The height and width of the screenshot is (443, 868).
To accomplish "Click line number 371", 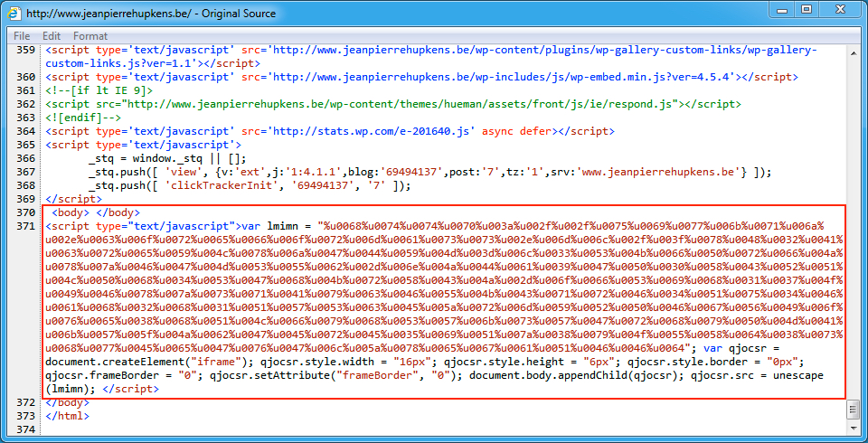I will (x=25, y=226).
